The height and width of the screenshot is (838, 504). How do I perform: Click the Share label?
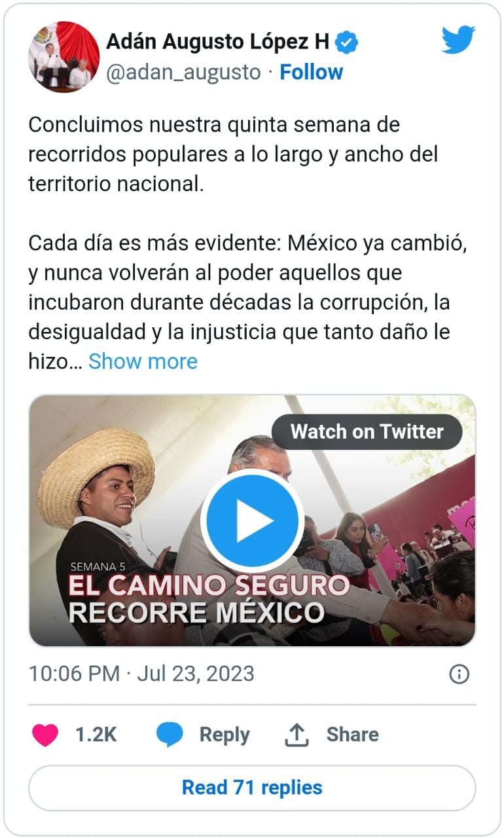(x=352, y=735)
